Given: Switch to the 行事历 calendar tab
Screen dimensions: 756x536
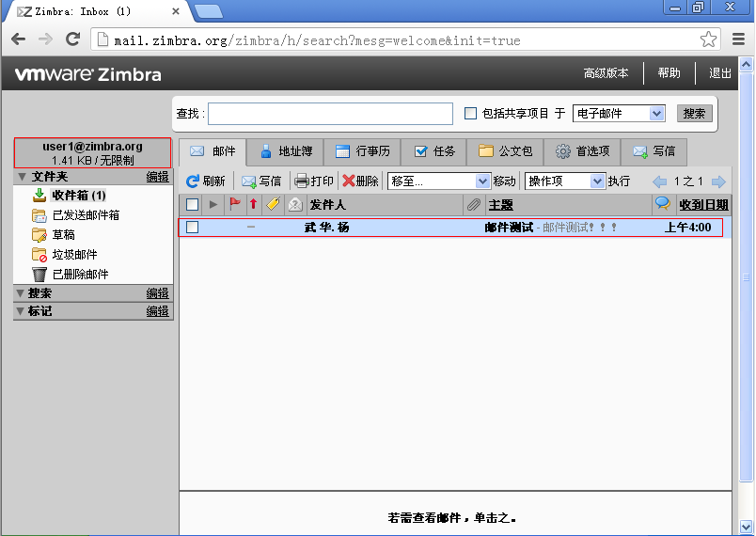Looking at the screenshot, I should 363,151.
